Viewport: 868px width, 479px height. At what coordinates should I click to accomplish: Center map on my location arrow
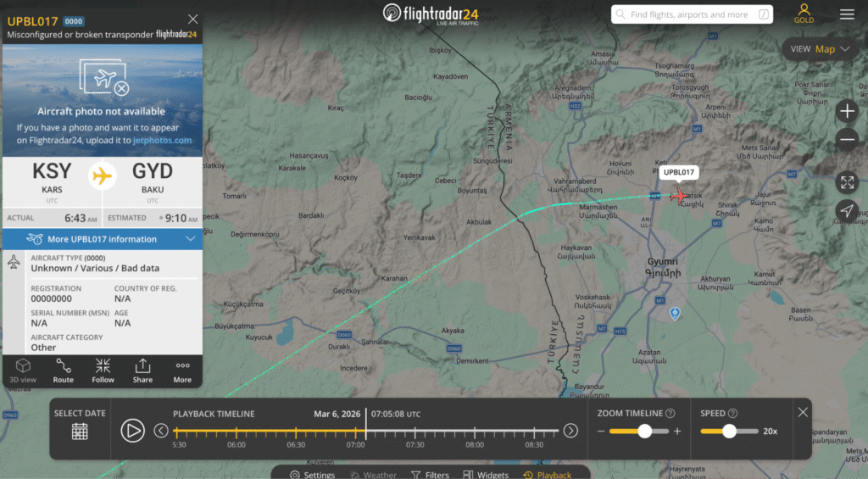(x=847, y=211)
